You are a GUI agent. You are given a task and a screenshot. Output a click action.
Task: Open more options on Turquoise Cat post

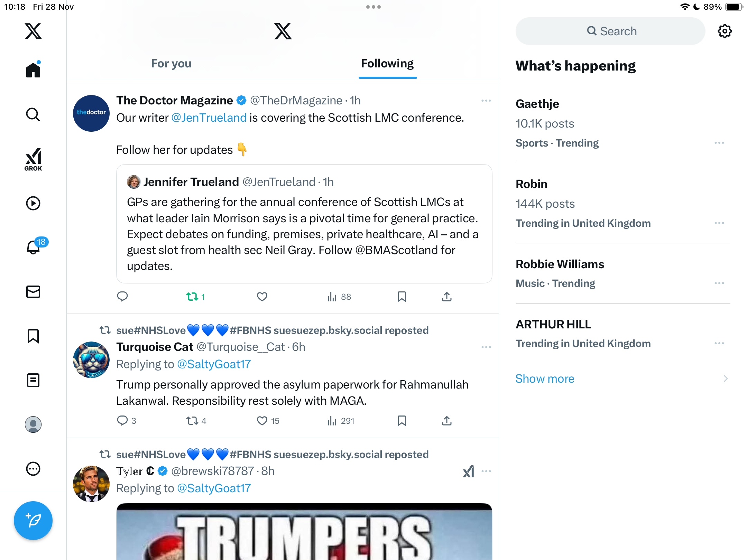coord(486,347)
